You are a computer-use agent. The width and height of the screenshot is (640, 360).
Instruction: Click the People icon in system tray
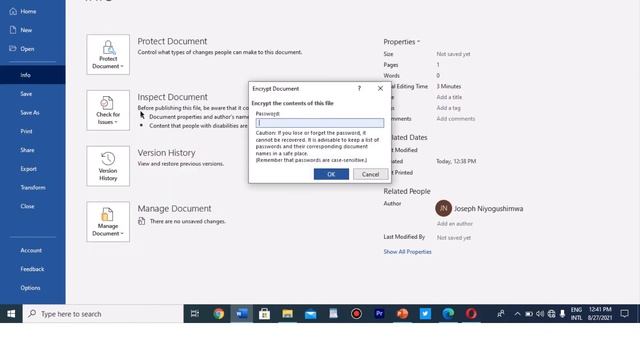500,313
